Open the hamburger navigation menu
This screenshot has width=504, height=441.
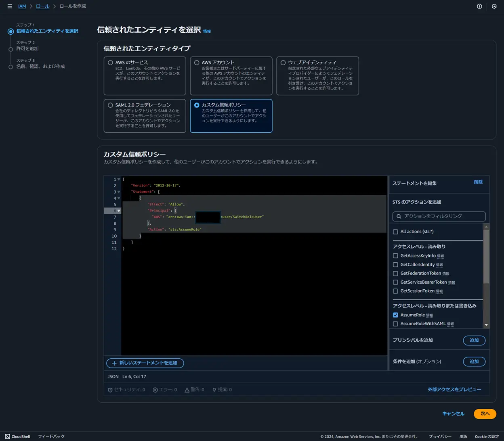tap(10, 6)
